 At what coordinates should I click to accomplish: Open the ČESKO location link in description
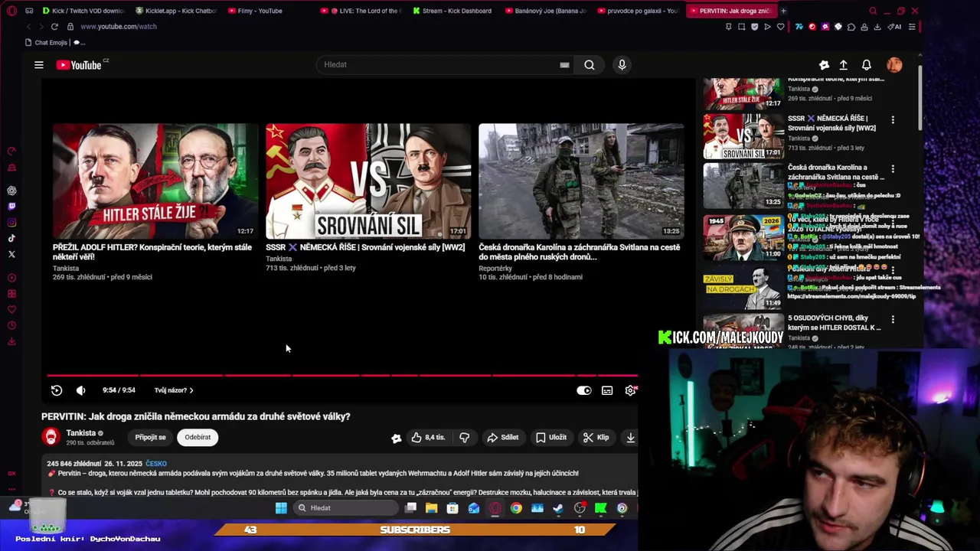pos(156,464)
